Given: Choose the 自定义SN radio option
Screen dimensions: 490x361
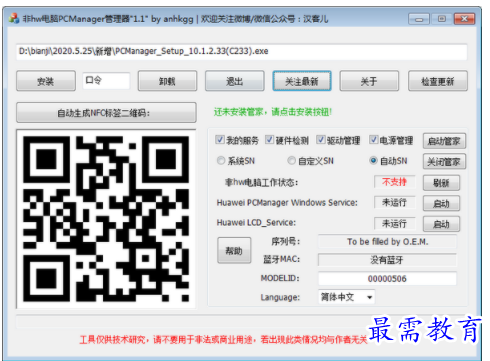Looking at the screenshot, I should click(x=291, y=161).
